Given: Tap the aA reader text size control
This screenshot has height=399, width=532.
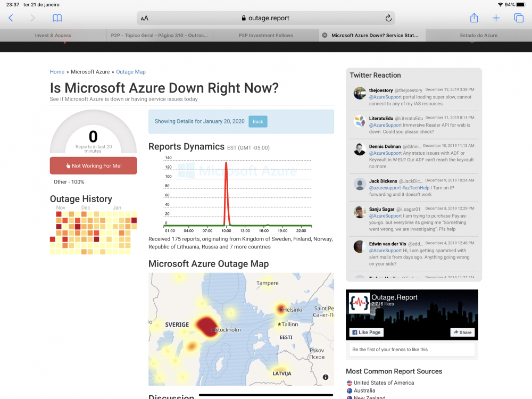Looking at the screenshot, I should click(x=145, y=18).
